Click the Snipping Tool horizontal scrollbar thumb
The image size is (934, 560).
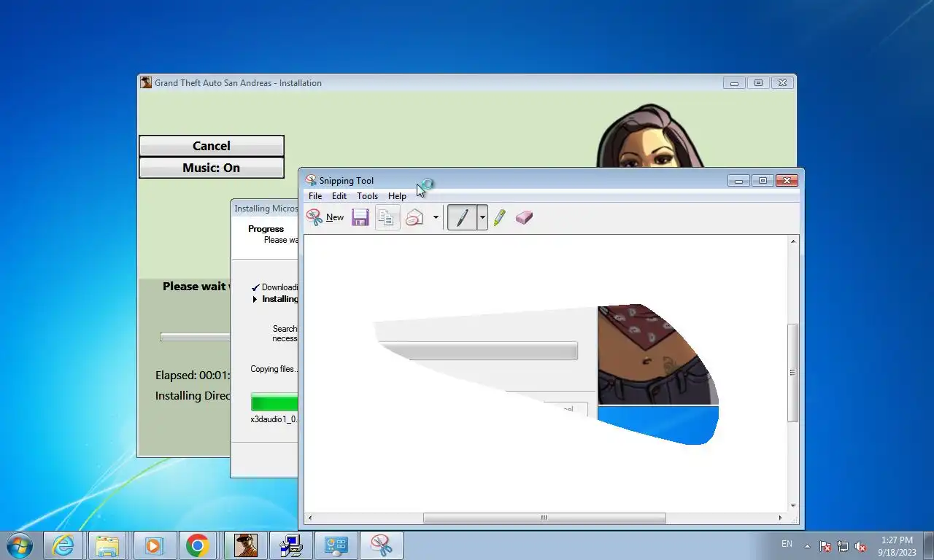[x=544, y=518]
